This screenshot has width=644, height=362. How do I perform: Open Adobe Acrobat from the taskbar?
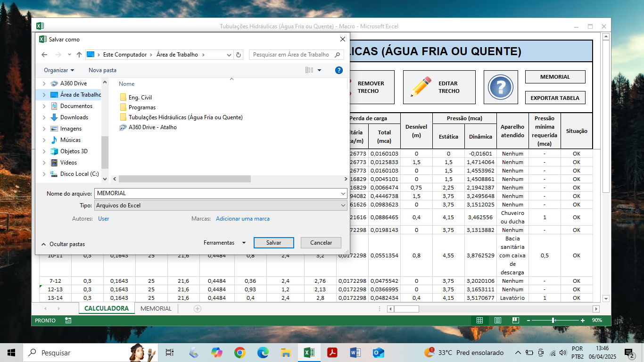(x=332, y=353)
